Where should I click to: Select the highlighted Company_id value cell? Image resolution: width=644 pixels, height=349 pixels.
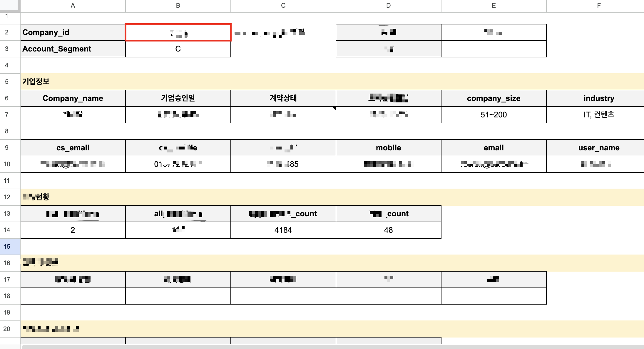tap(178, 32)
